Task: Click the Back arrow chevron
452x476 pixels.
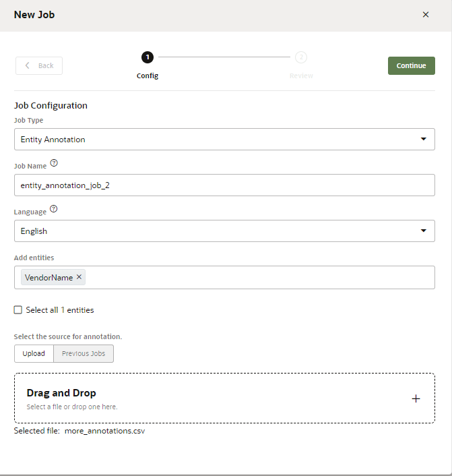Action: pyautogui.click(x=28, y=65)
